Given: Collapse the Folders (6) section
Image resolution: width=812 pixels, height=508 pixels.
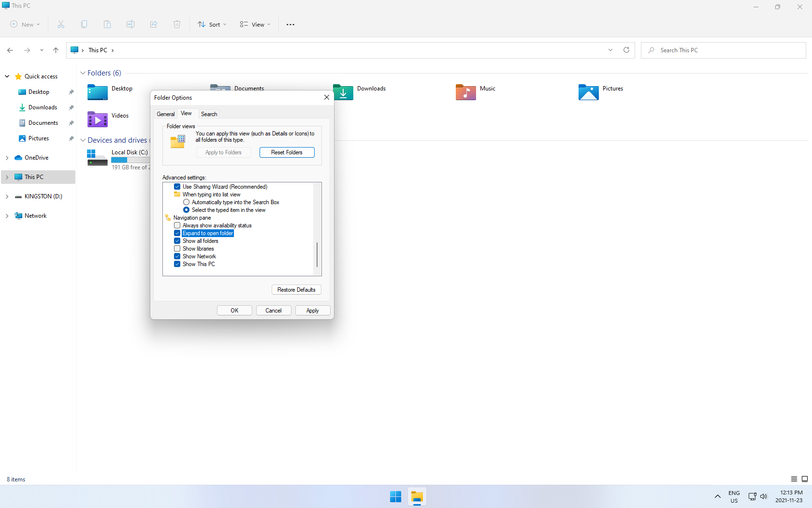Looking at the screenshot, I should 83,73.
